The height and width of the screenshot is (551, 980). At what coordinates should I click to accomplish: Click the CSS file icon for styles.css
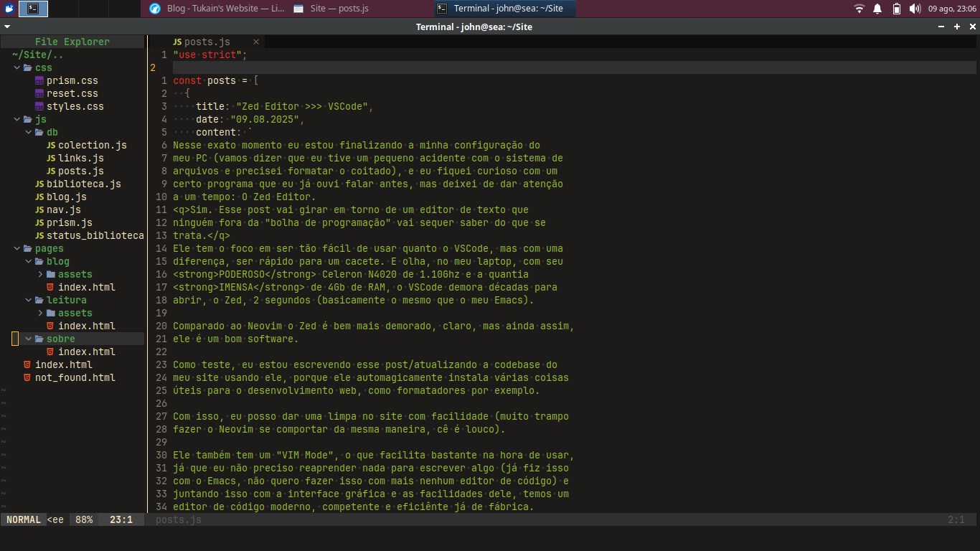(x=40, y=106)
